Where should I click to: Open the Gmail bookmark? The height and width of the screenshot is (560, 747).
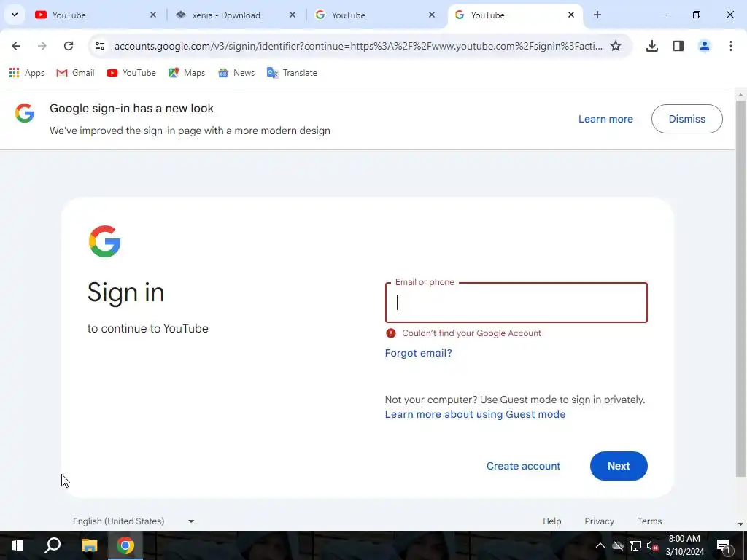pos(75,73)
